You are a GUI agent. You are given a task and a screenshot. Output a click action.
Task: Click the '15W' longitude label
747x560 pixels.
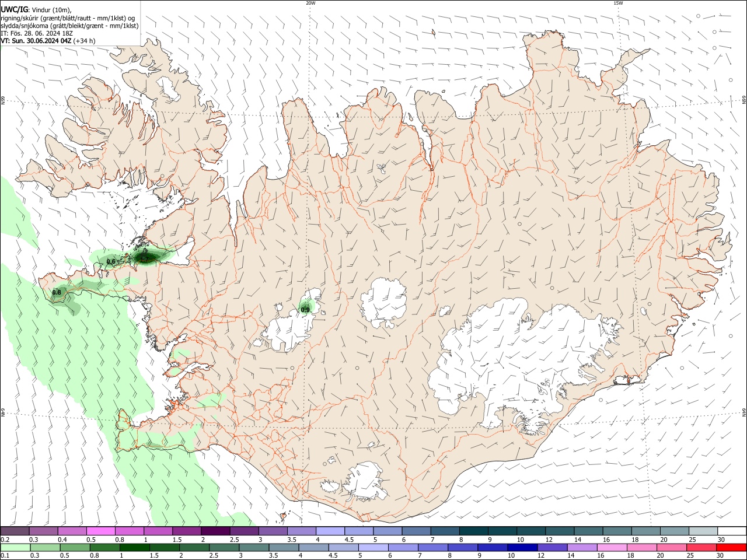tap(618, 3)
